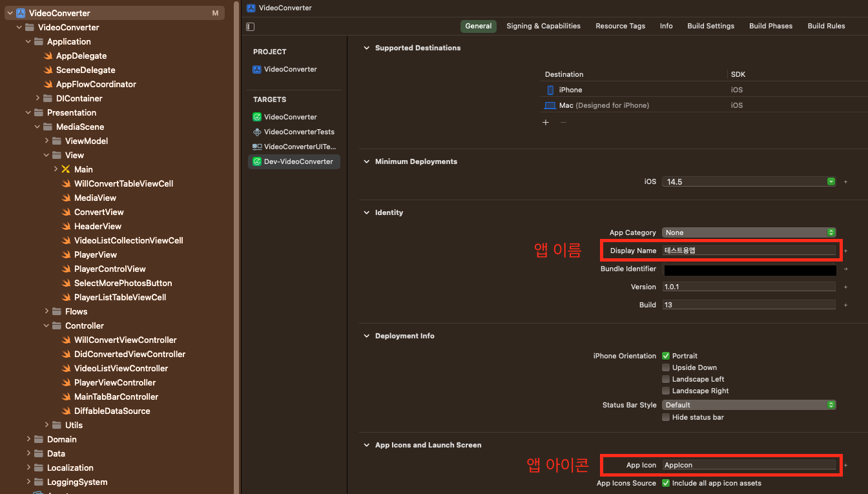The image size is (868, 494).
Task: Click the Display Name text field
Action: [749, 251]
